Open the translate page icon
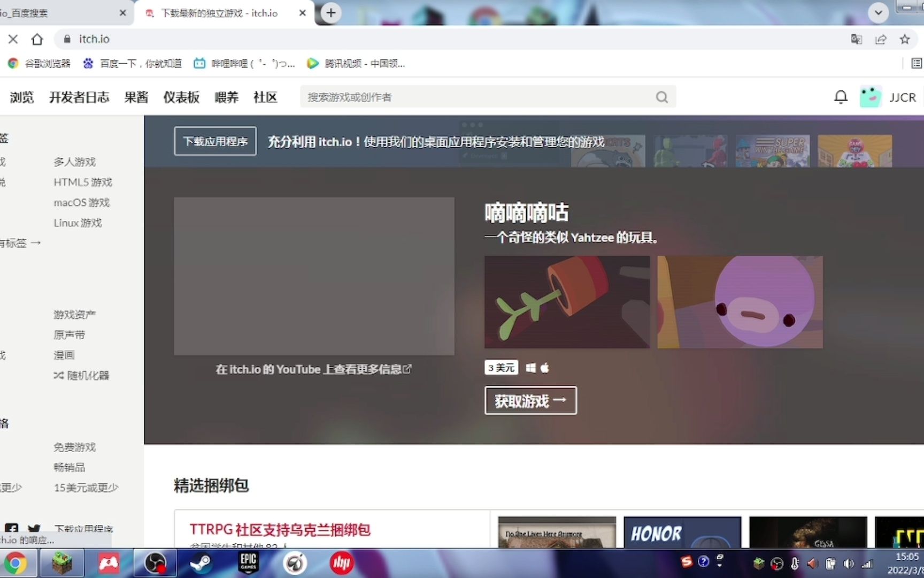Viewport: 924px width, 578px height. click(x=857, y=39)
